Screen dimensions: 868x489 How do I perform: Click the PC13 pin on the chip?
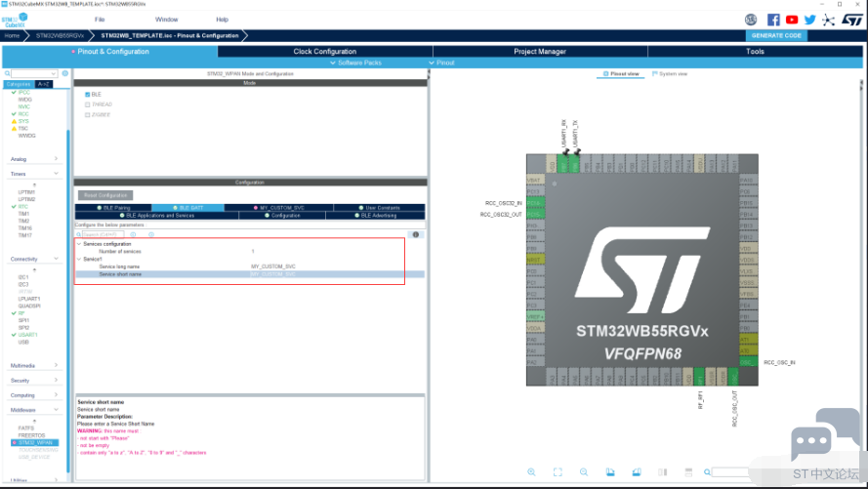coord(535,192)
